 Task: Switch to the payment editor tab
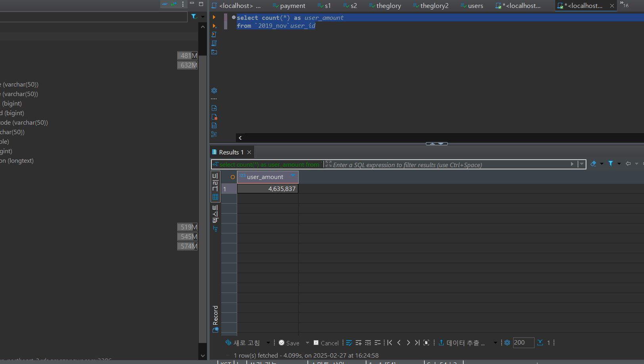pyautogui.click(x=289, y=6)
